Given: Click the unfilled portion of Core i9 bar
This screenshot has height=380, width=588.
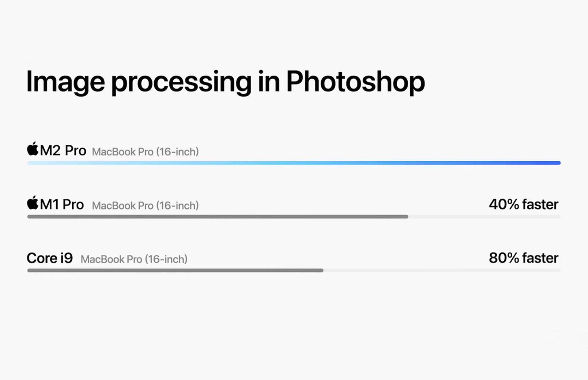Looking at the screenshot, I should click(442, 270).
